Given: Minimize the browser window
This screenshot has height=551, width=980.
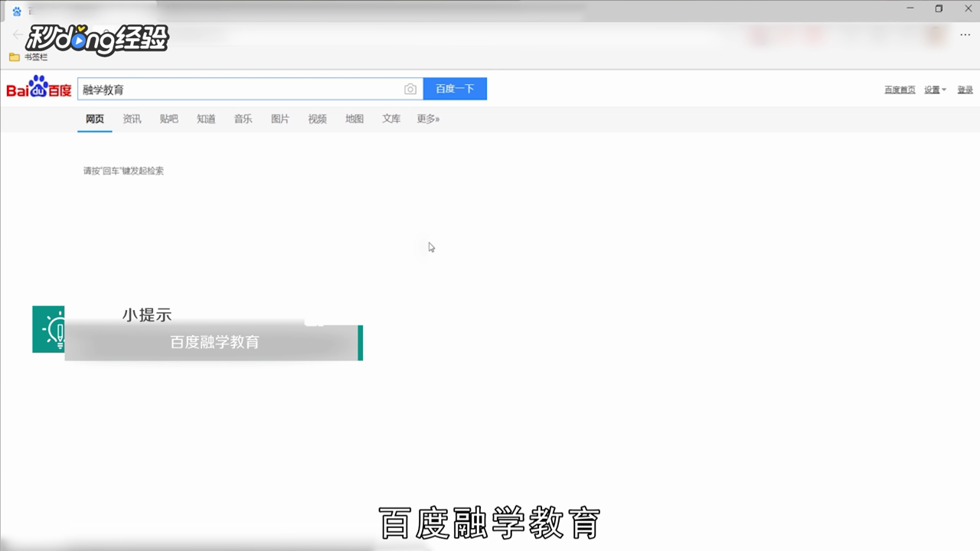Looking at the screenshot, I should (911, 8).
